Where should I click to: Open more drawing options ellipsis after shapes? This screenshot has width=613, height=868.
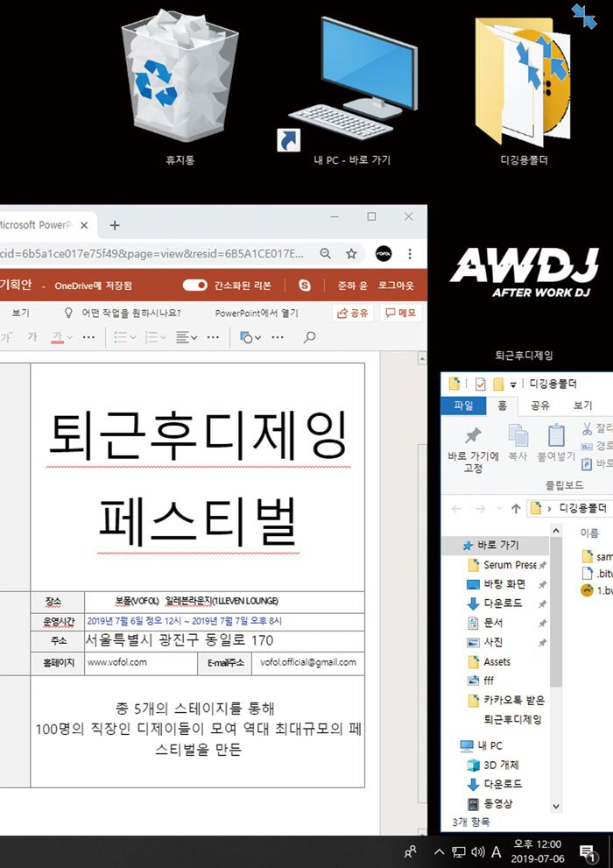click(278, 337)
